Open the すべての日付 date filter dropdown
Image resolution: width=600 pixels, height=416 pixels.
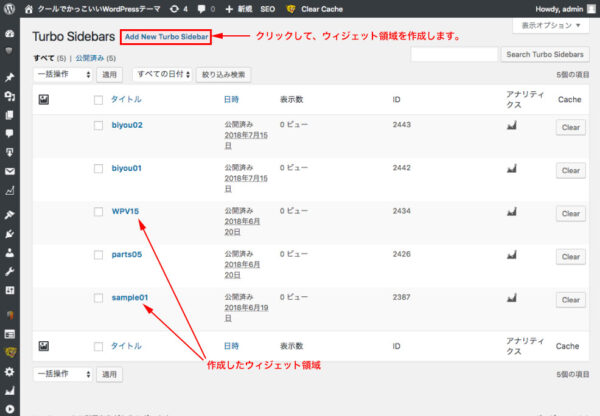[163, 74]
